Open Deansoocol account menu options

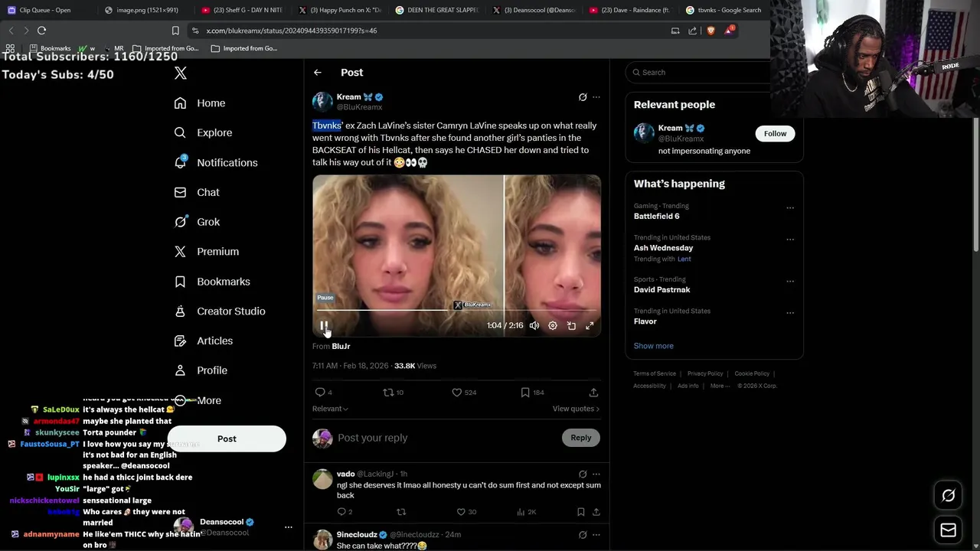289,527
